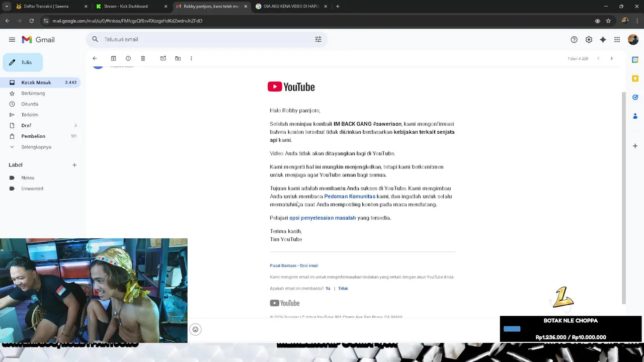Click the YouTube logo in email
The image size is (644, 362).
click(x=291, y=87)
